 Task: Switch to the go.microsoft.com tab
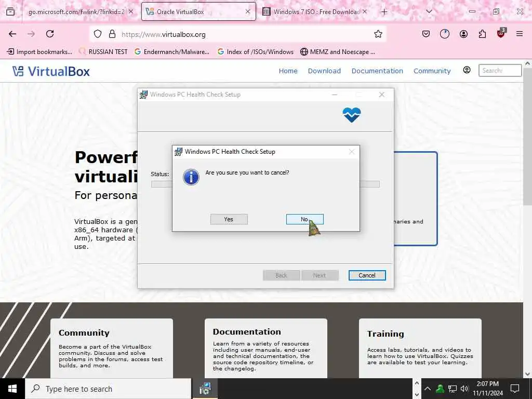76,12
